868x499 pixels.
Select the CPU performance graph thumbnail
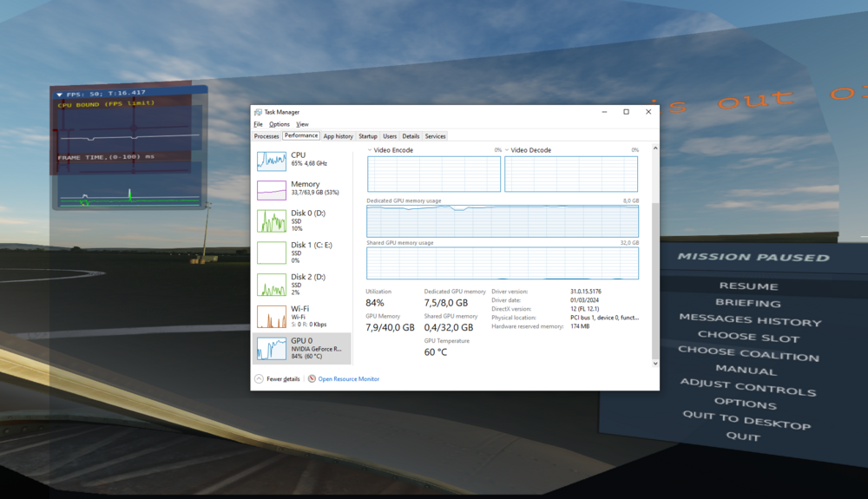pos(271,161)
